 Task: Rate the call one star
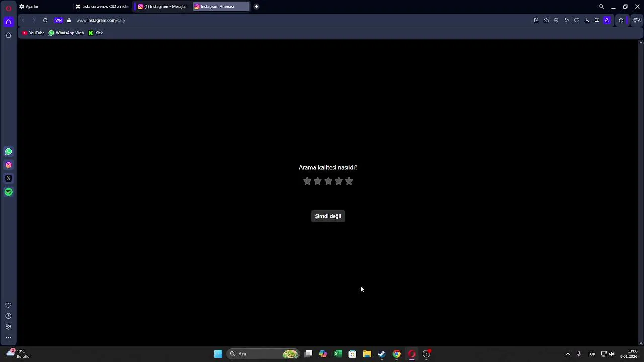click(307, 181)
